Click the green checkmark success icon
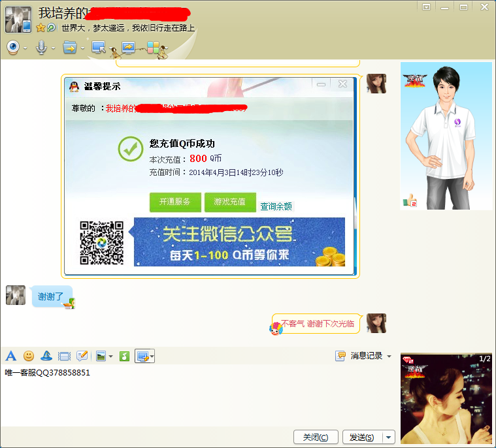This screenshot has width=496, height=448. 131,149
